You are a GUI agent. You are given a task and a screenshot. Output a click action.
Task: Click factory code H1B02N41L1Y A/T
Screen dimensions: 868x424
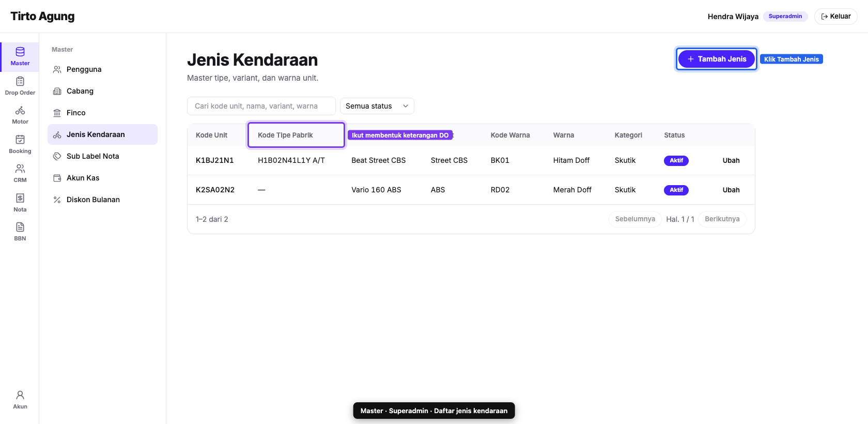(291, 160)
